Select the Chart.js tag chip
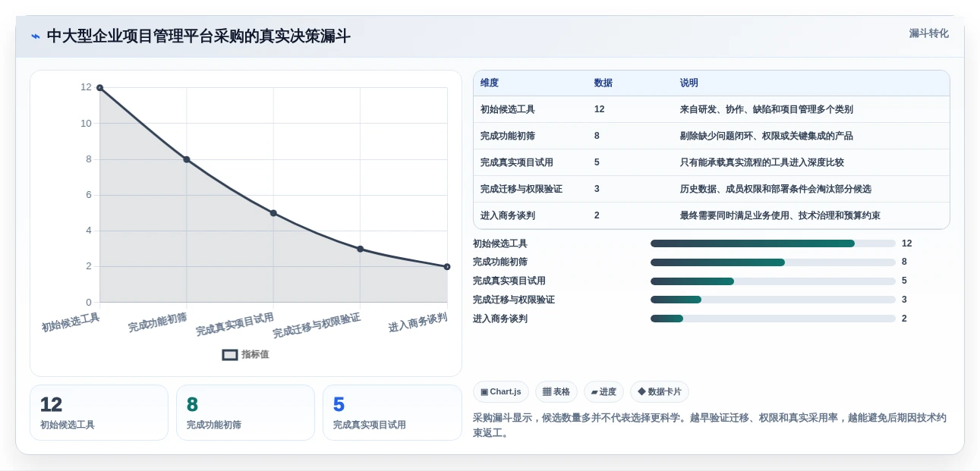 click(501, 391)
